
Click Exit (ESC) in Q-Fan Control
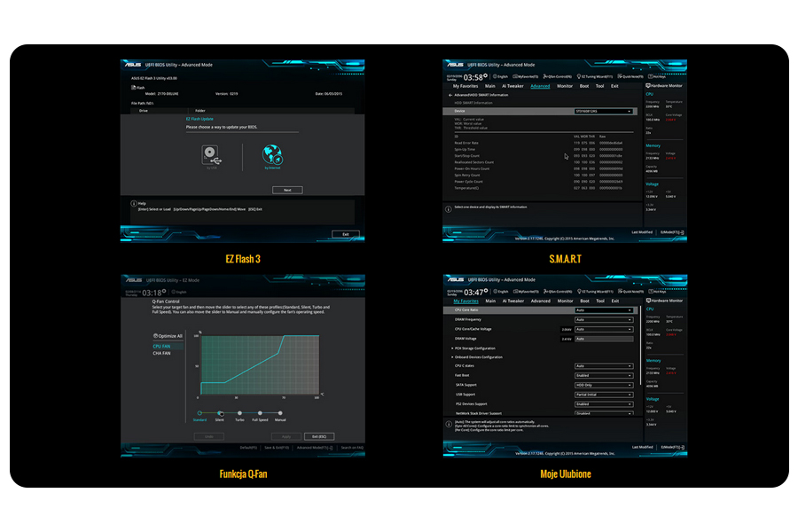point(319,436)
